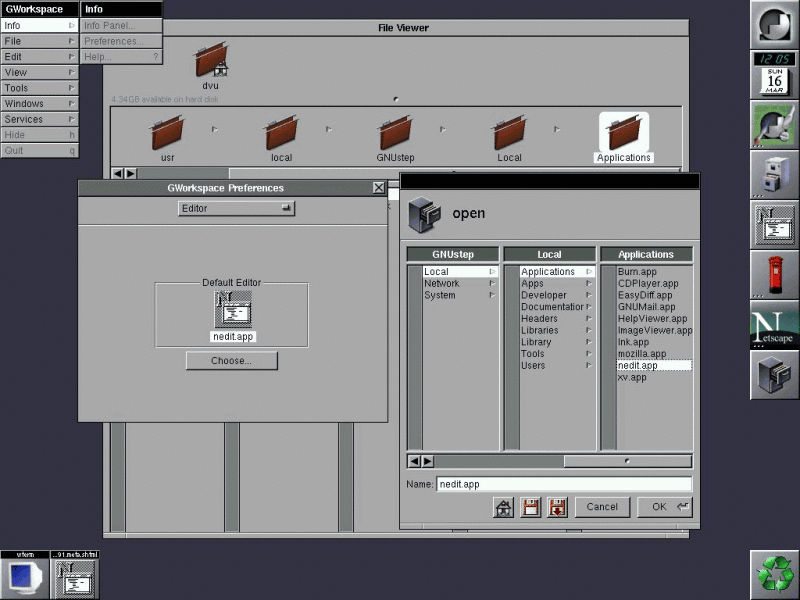Viewport: 800px width, 600px height.
Task: Click the red mailbox dock icon
Action: [774, 274]
